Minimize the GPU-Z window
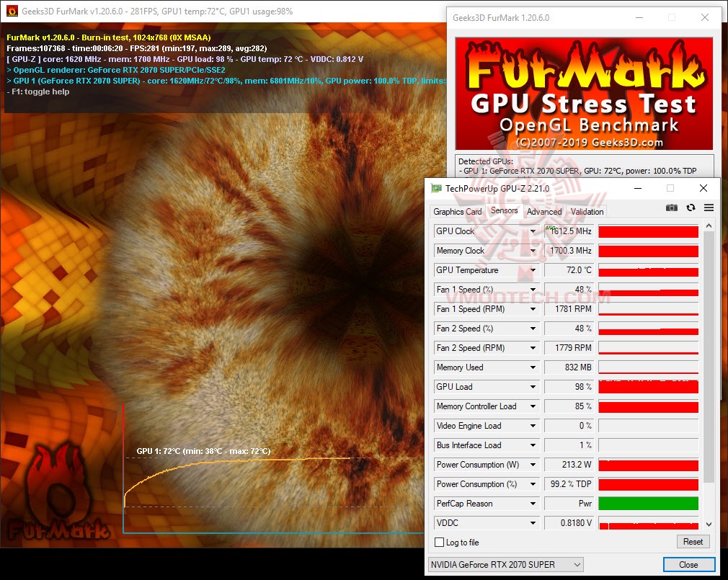728x580 pixels. [638, 188]
